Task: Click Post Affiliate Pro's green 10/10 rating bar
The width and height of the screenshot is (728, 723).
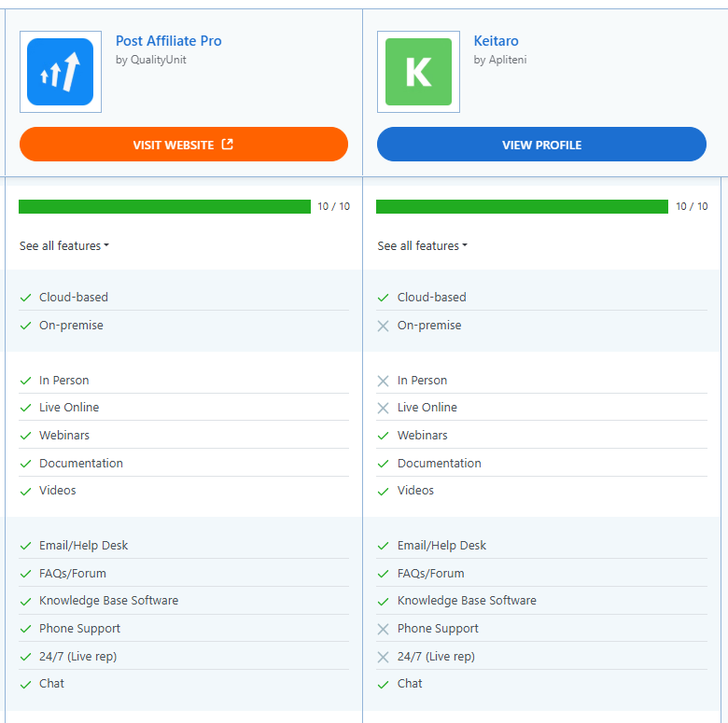Action: coord(164,207)
